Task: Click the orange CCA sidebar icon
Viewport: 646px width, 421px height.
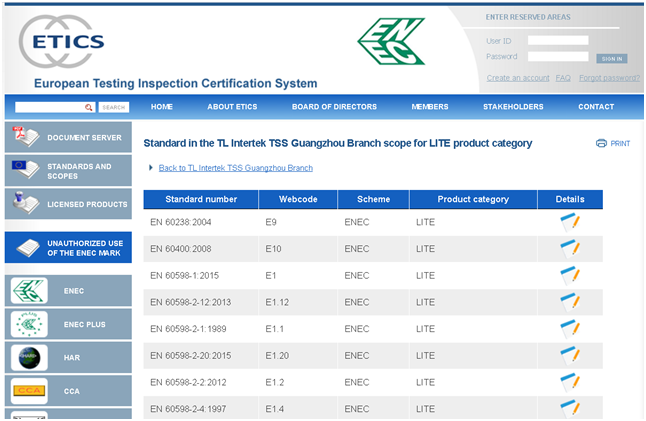Action: [29, 391]
